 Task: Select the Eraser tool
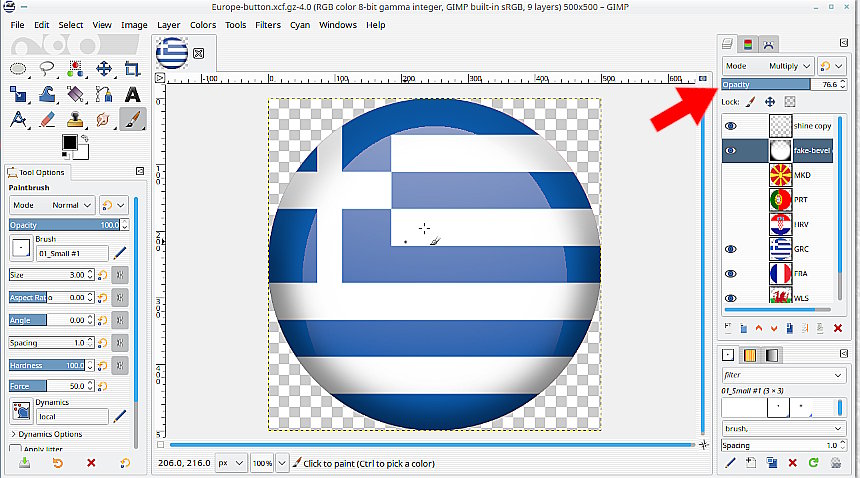tap(47, 119)
